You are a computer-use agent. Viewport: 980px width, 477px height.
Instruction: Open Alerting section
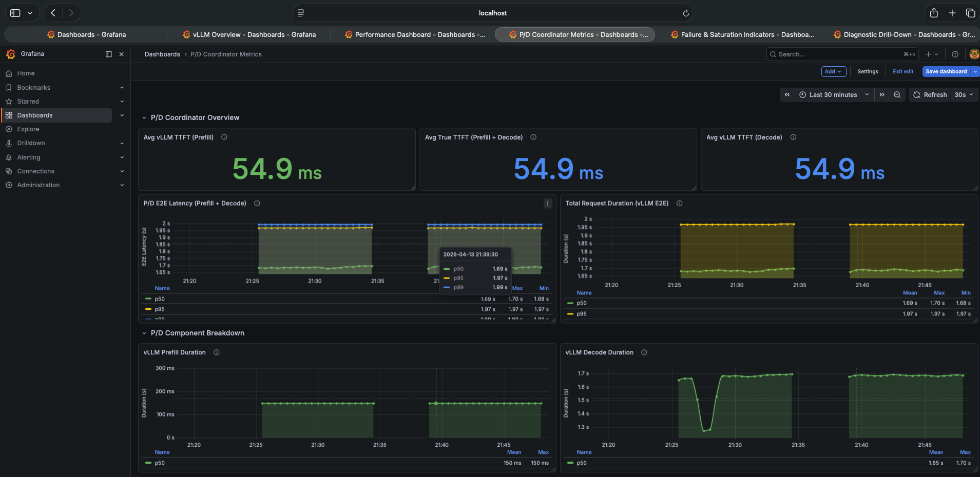pyautogui.click(x=28, y=157)
